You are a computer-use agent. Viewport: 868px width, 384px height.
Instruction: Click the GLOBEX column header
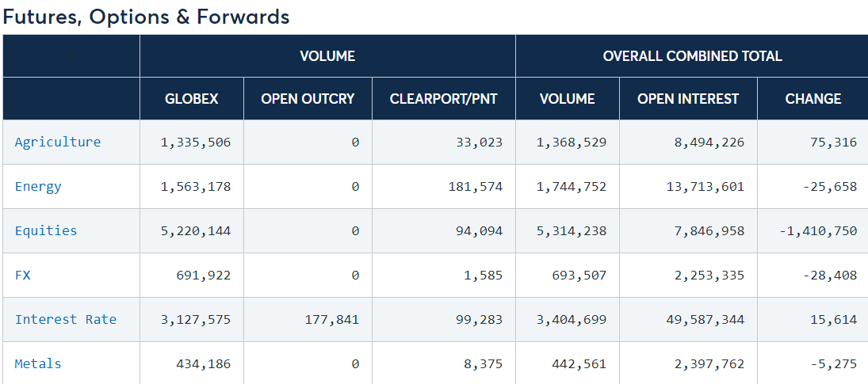tap(192, 99)
